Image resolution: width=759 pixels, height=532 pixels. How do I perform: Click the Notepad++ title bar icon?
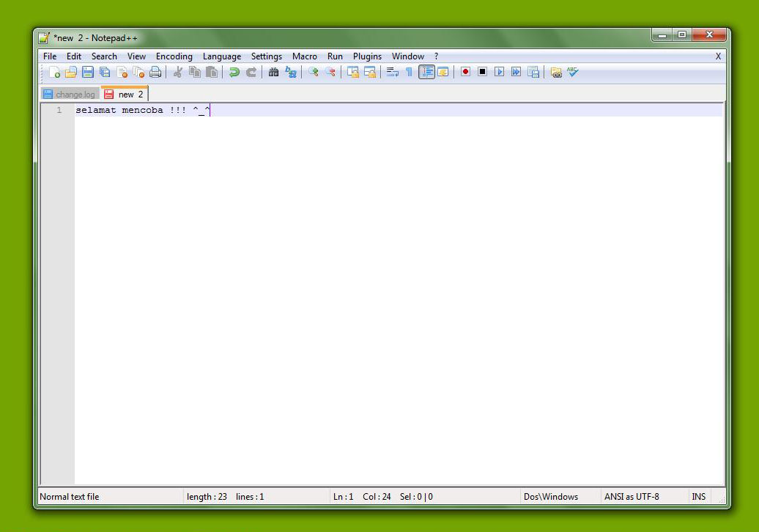tap(44, 38)
